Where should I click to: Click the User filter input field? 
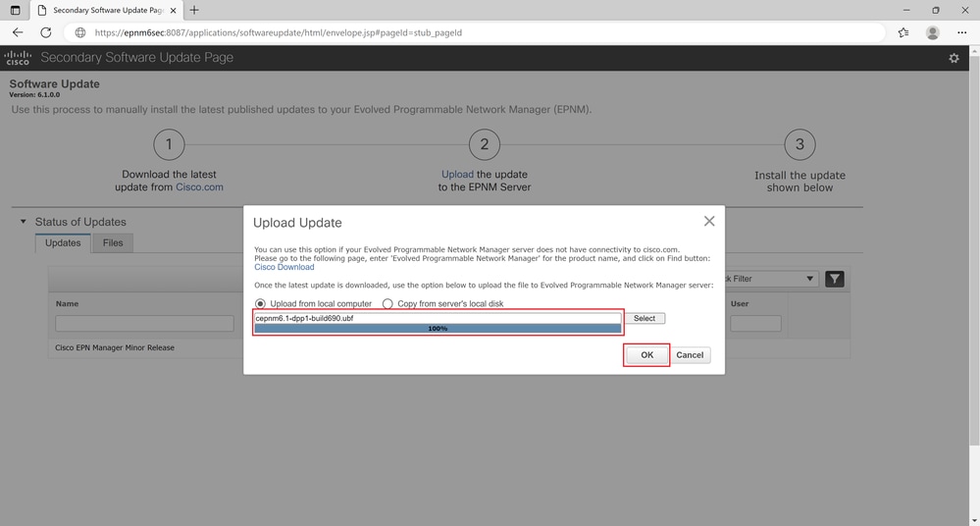pos(755,324)
